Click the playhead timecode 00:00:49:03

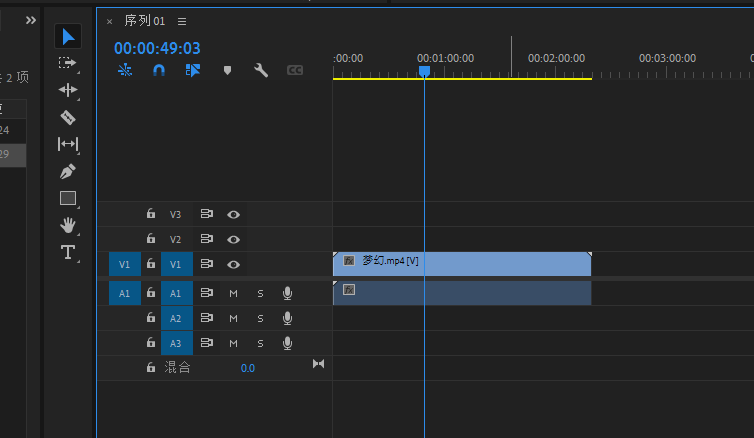[x=157, y=48]
